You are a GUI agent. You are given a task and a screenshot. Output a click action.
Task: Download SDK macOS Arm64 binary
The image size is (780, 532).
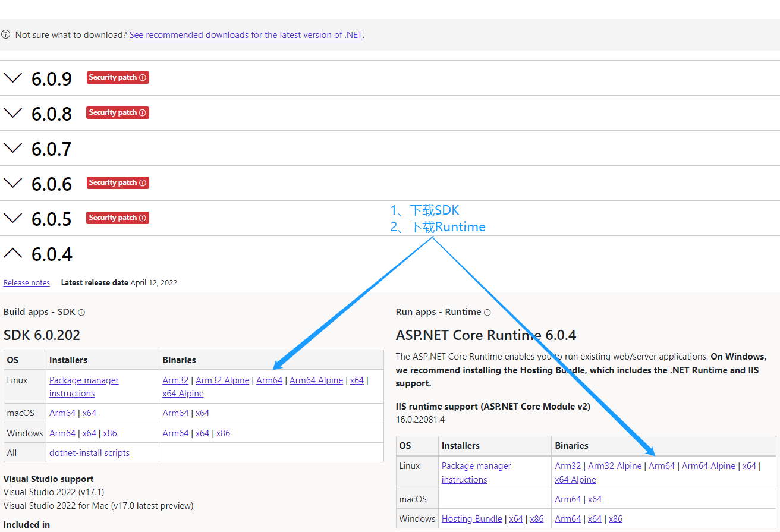(175, 413)
